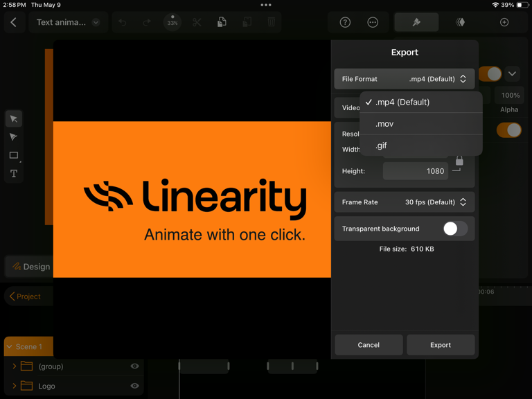Switch to the Style brush tab
This screenshot has height=399, width=532.
coord(416,22)
